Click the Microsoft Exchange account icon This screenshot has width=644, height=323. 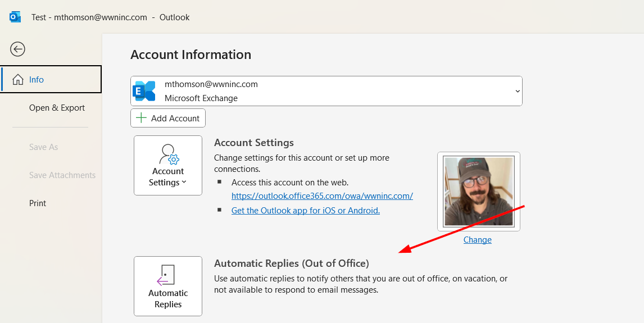pos(144,91)
